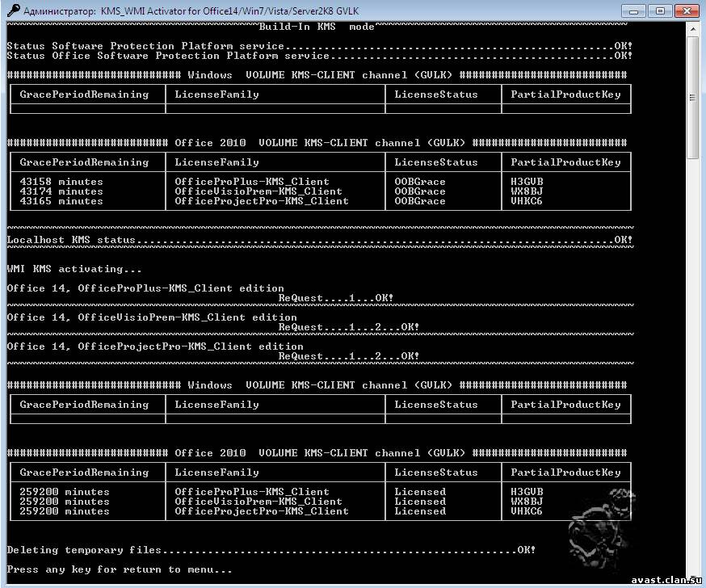Click 'OfficeVisioPrem-KMS_Client' in the OOBGrace table
Screen dimensions: 706x588
click(258, 191)
